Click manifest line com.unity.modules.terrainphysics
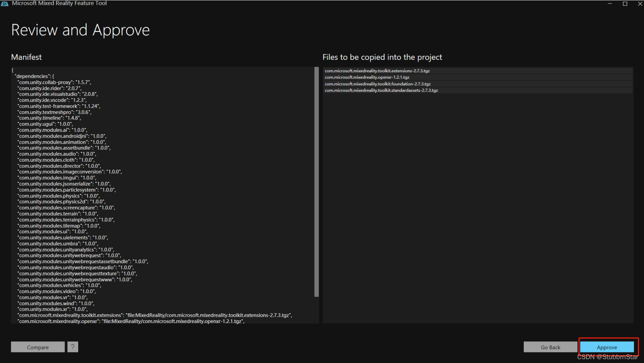The height and width of the screenshot is (363, 644). 66,220
